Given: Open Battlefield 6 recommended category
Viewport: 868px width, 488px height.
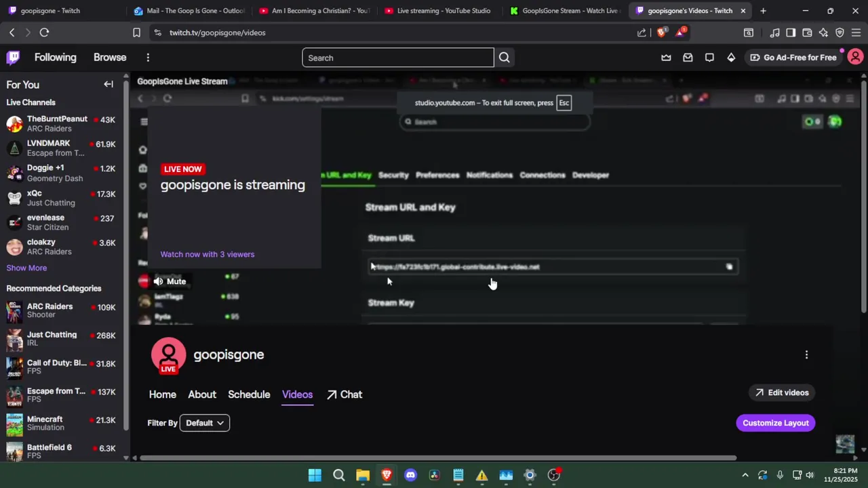Looking at the screenshot, I should (62, 451).
